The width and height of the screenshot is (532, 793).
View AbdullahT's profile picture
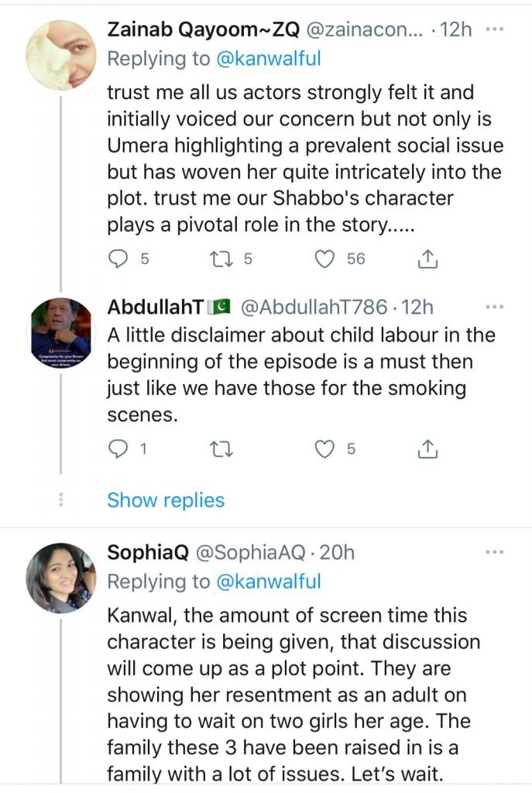[60, 332]
